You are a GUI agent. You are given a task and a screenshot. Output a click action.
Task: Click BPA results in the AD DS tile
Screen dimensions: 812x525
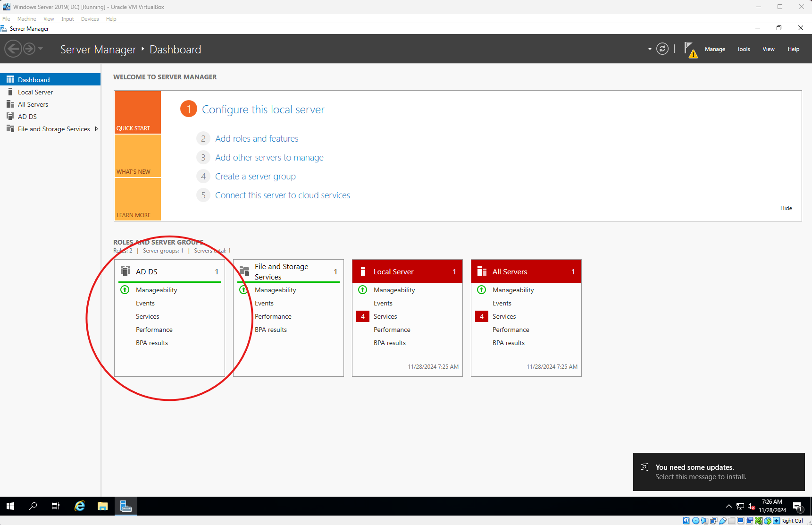152,343
